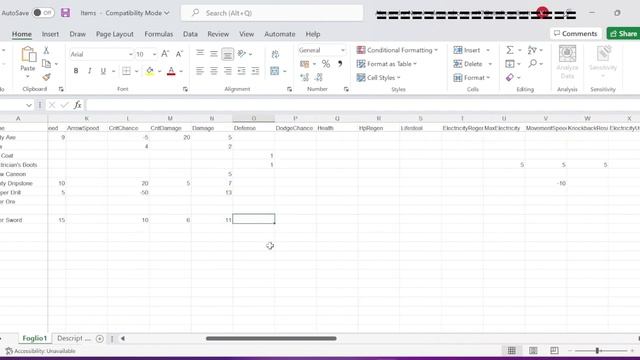The width and height of the screenshot is (640, 360).
Task: Click the Comments button
Action: (576, 33)
